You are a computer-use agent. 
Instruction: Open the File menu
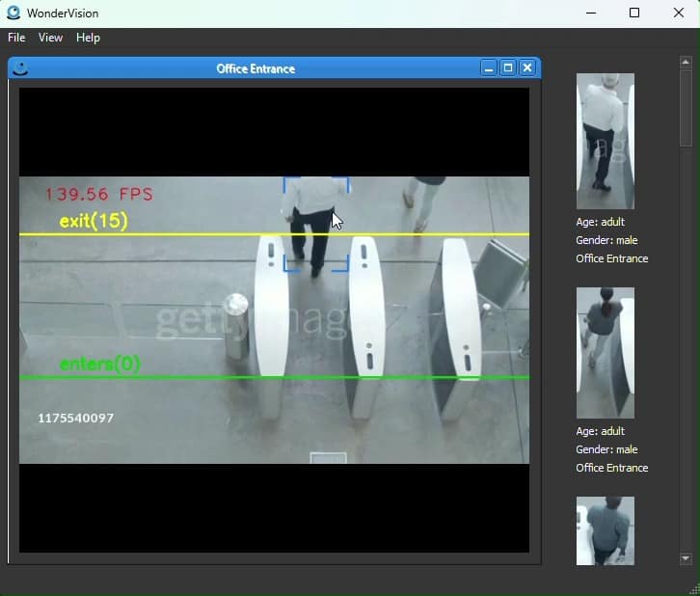(16, 38)
